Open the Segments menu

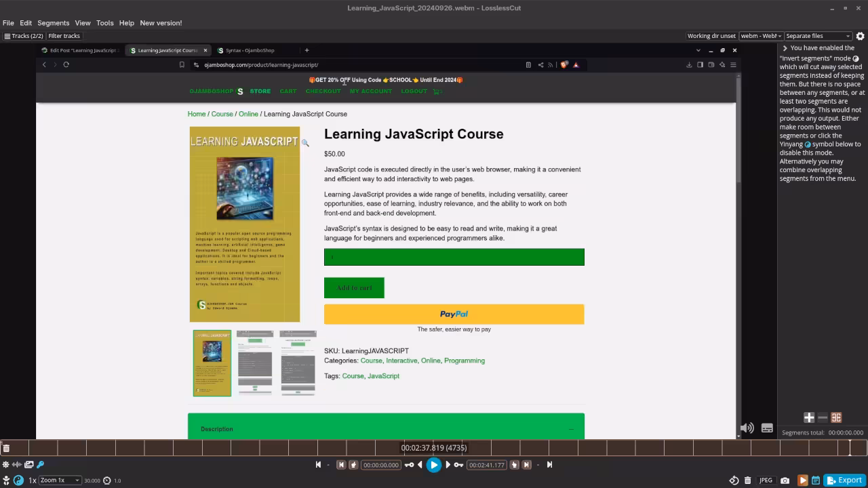(53, 22)
